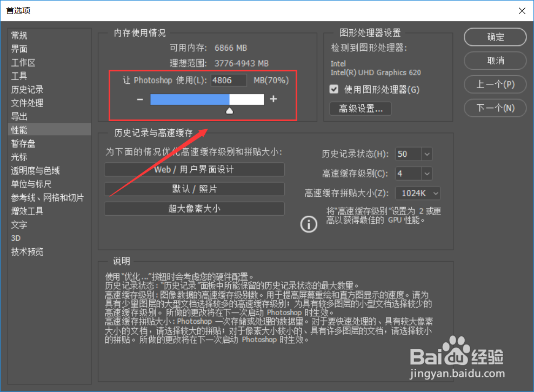Open 高速缓存拼贴大小 1024K dropdown
The height and width of the screenshot is (392, 534).
418,194
